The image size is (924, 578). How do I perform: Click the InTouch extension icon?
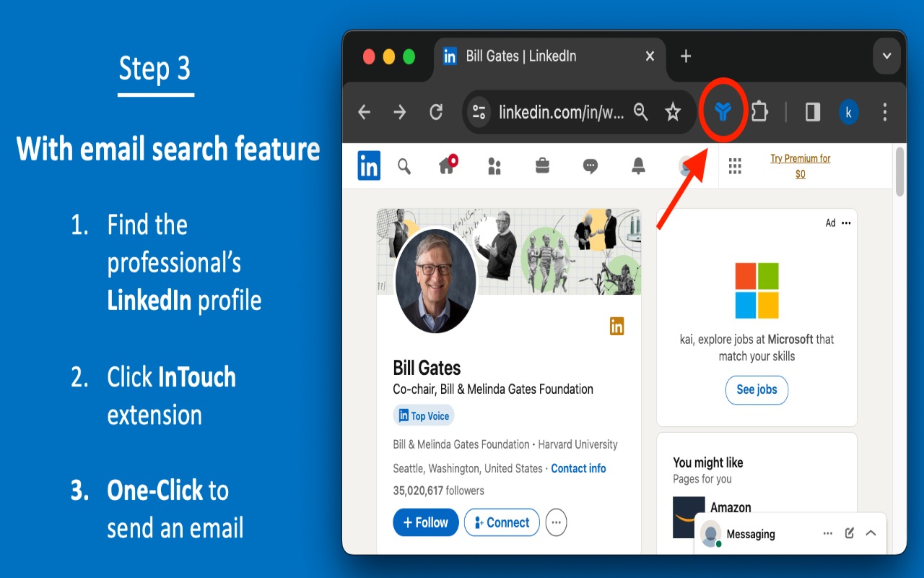(725, 111)
